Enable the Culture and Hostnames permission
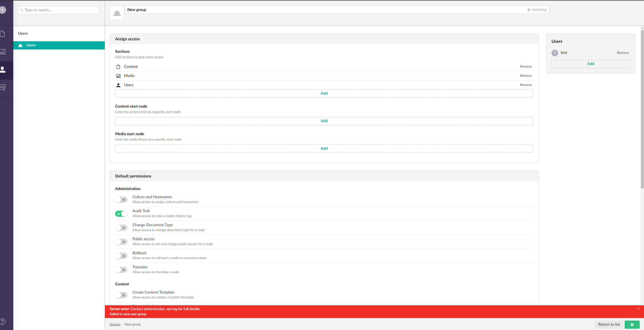The image size is (644, 330). [x=121, y=200]
